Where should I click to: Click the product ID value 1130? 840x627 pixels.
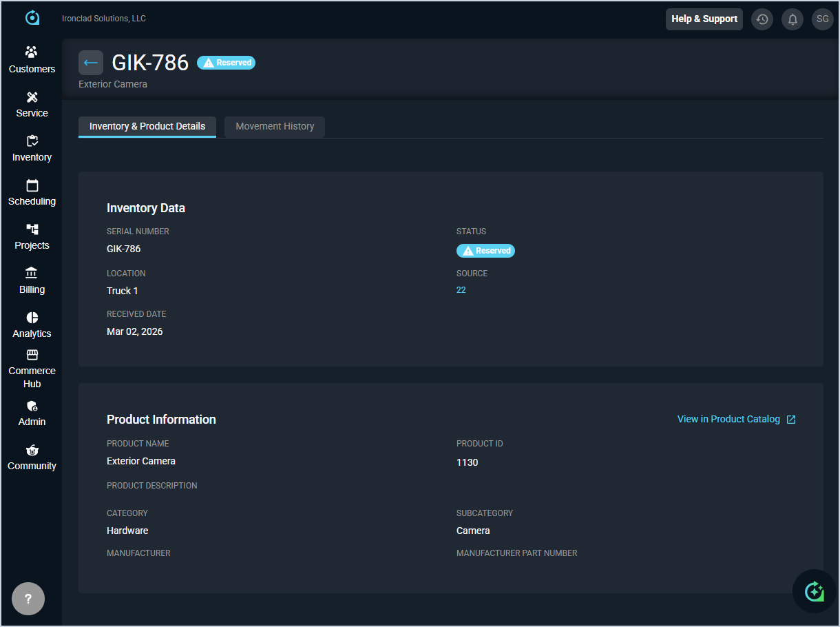click(x=468, y=462)
